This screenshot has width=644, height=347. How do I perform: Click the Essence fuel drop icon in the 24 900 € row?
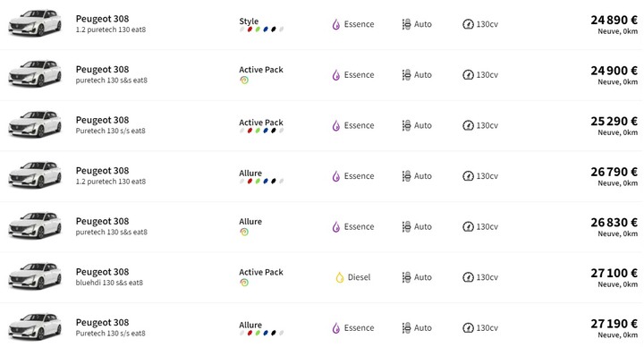tap(336, 75)
